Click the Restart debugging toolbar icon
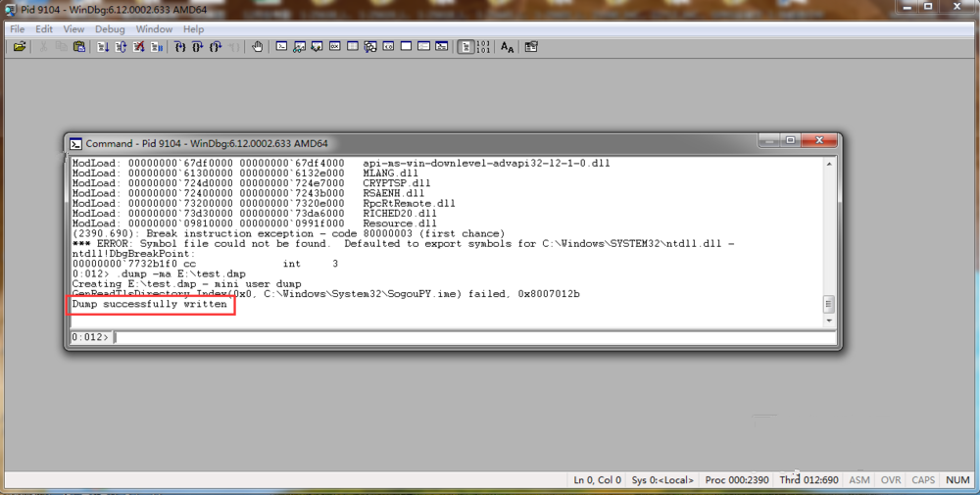Viewport: 980px width, 495px height. point(121,47)
